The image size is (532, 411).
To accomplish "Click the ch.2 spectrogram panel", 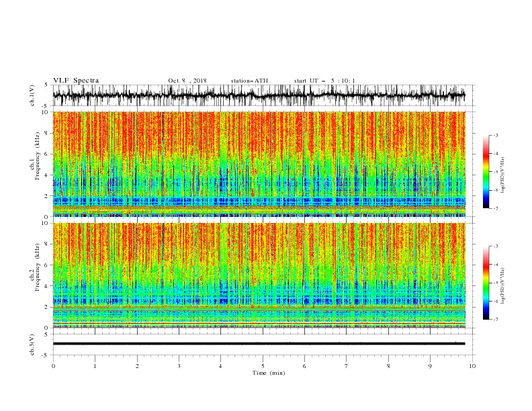I will 259,275.
